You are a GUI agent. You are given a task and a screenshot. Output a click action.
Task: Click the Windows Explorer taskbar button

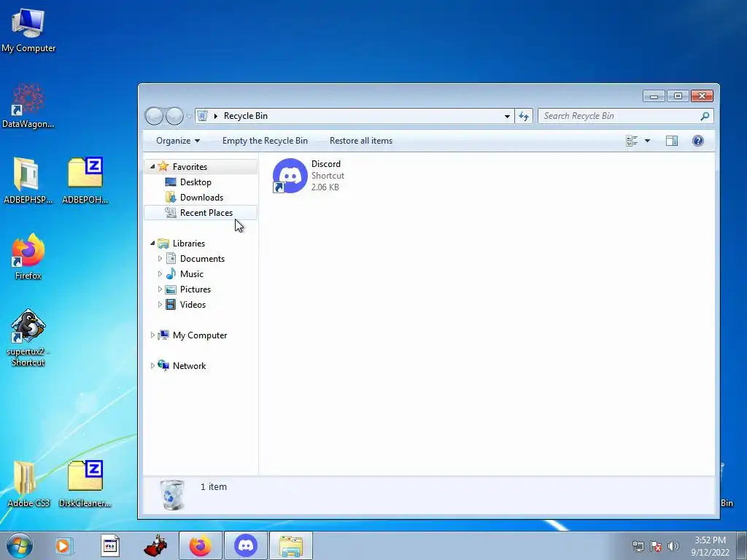click(x=291, y=545)
